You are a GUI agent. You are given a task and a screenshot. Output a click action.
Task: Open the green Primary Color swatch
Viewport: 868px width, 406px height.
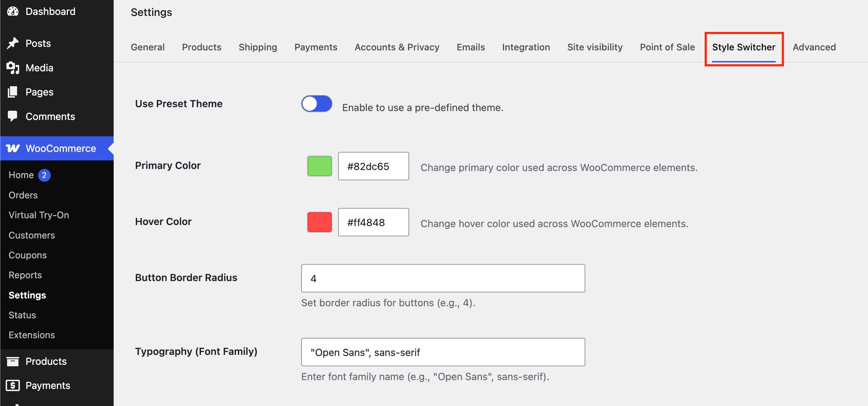pyautogui.click(x=320, y=166)
